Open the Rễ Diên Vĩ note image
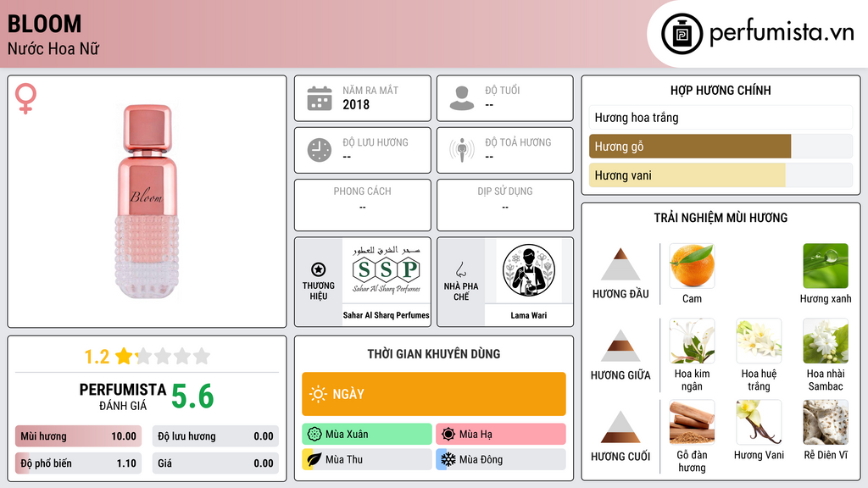Viewport: 868px width, 488px height. click(826, 422)
